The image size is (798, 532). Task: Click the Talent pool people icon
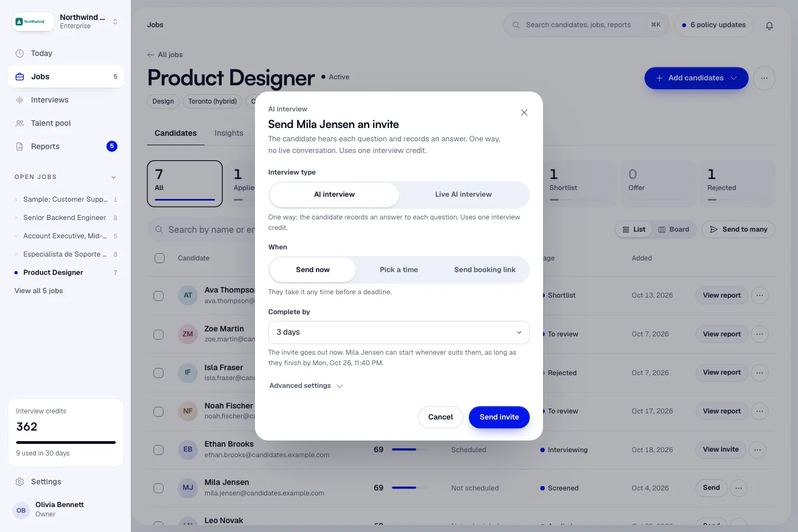pyautogui.click(x=19, y=124)
